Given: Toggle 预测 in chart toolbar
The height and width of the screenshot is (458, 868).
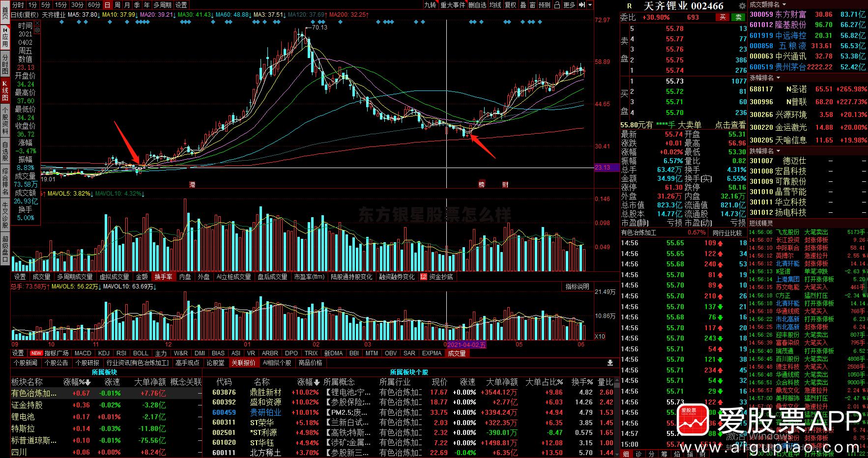Looking at the screenshot, I should pyautogui.click(x=545, y=5).
